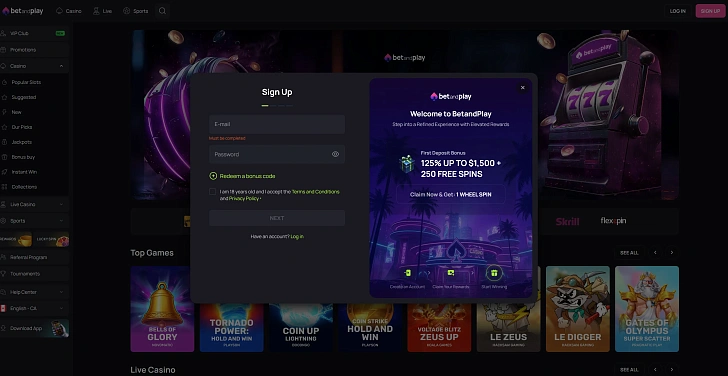The image size is (728, 376).
Task: Expand the Live Casino sidebar section
Action: (x=61, y=204)
